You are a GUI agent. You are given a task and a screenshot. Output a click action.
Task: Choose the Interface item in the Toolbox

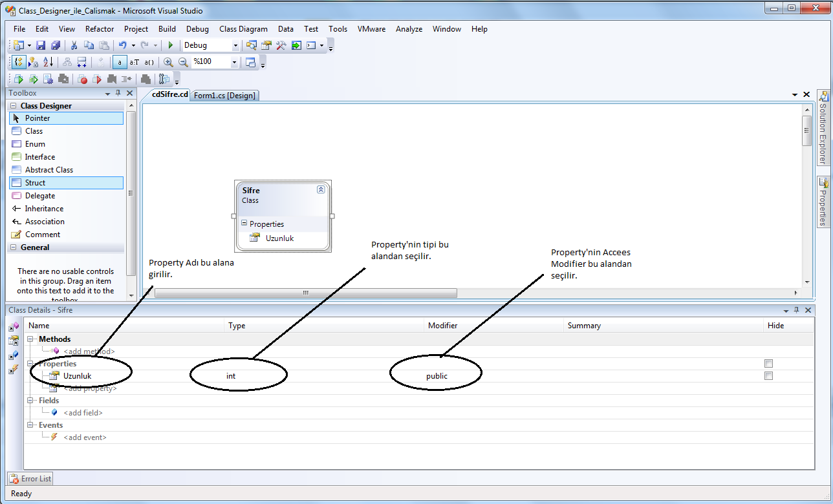(66, 157)
